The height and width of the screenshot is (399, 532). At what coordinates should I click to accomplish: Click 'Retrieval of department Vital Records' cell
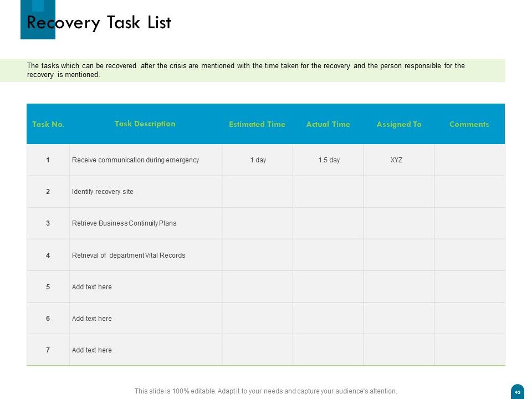(x=146, y=255)
